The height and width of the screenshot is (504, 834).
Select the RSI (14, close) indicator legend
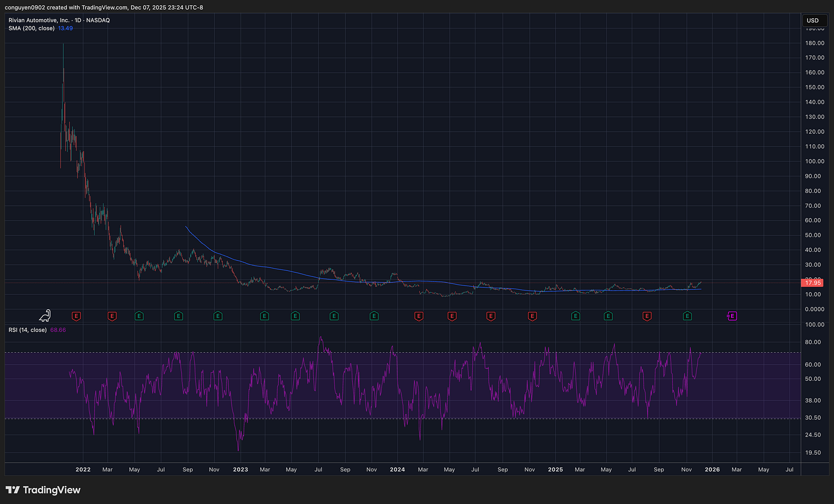27,330
